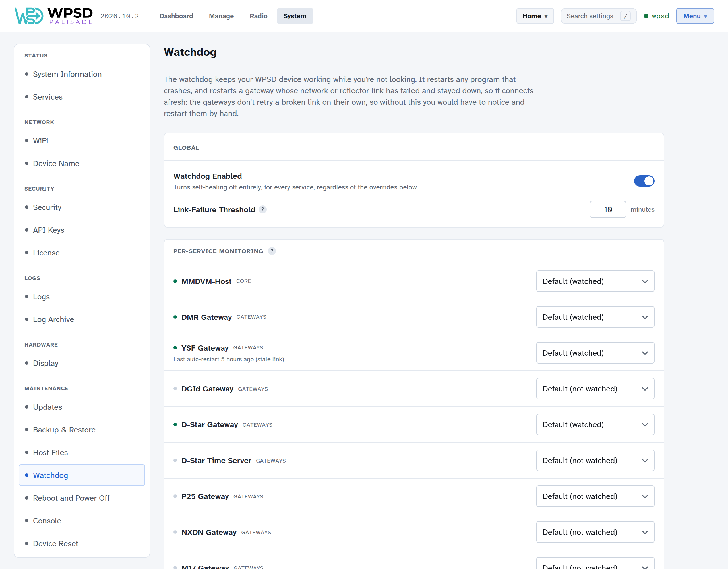Click chevron arrow on NXDN Gateway select

(645, 532)
